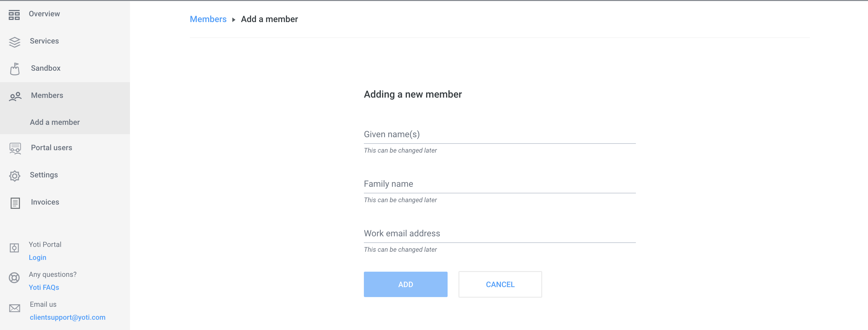Click the 'Yoti Portal' label
Screen dimensions: 868x330
45,245
